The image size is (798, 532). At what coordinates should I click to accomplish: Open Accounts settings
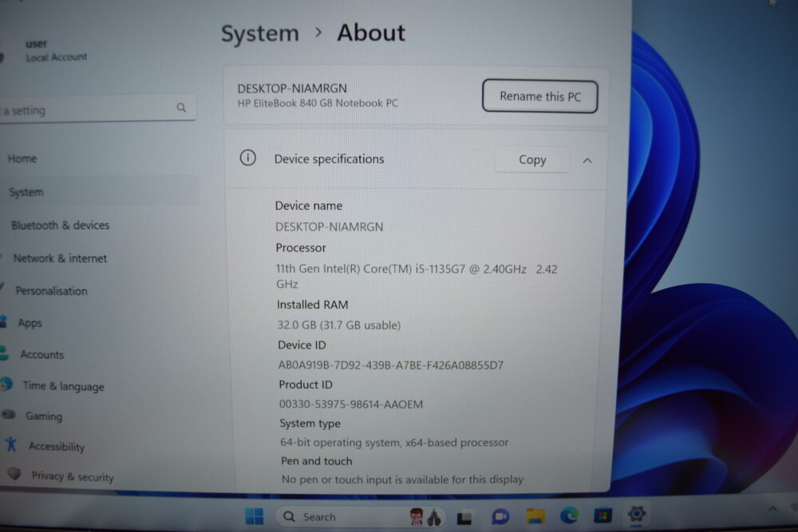(42, 354)
